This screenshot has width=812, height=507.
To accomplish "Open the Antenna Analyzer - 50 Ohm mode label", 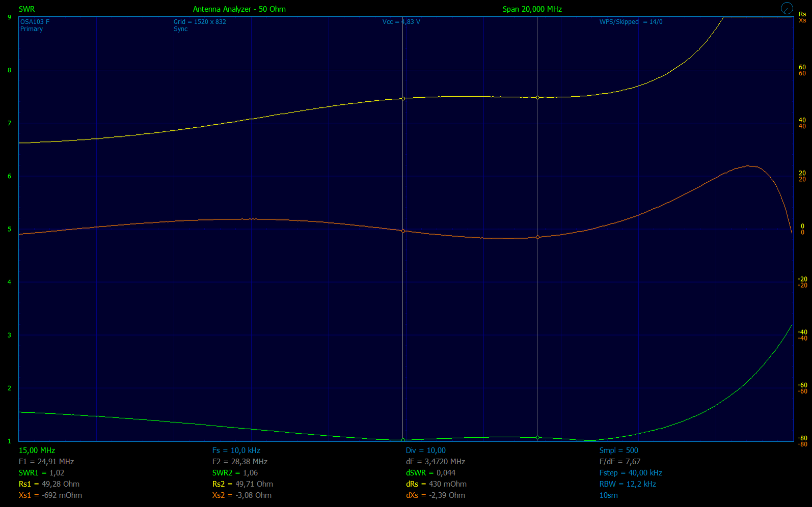I will [239, 9].
